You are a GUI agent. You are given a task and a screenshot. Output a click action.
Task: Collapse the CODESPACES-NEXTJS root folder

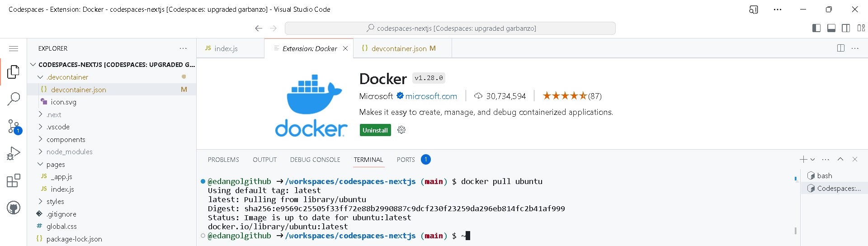[x=112, y=65]
